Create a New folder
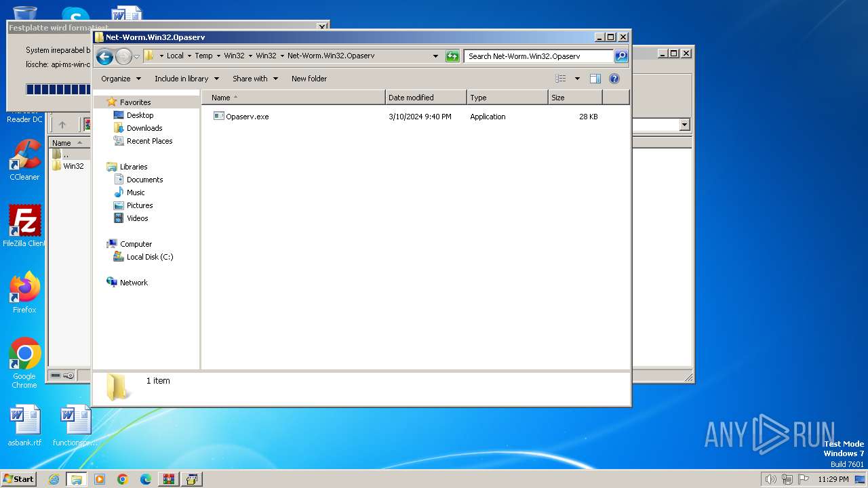Screen dimensions: 868x488 pyautogui.click(x=309, y=79)
